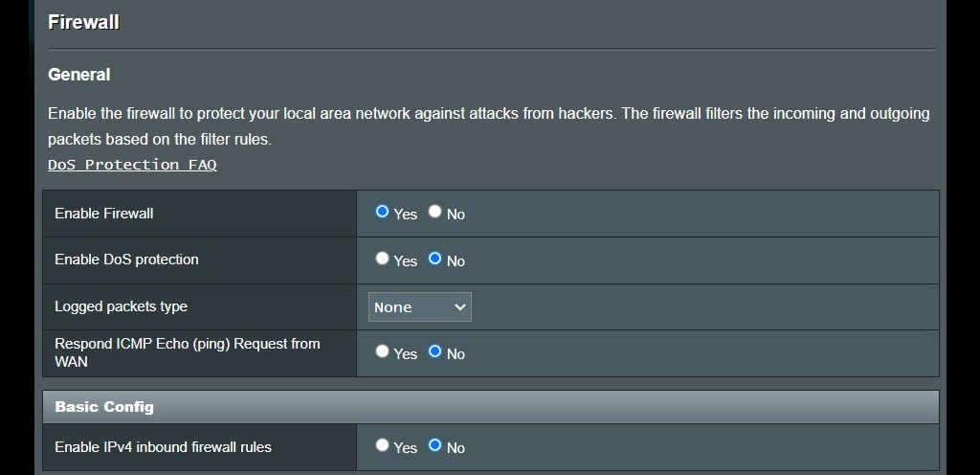
Task: Select Yes for Enable Firewall
Action: point(382,212)
